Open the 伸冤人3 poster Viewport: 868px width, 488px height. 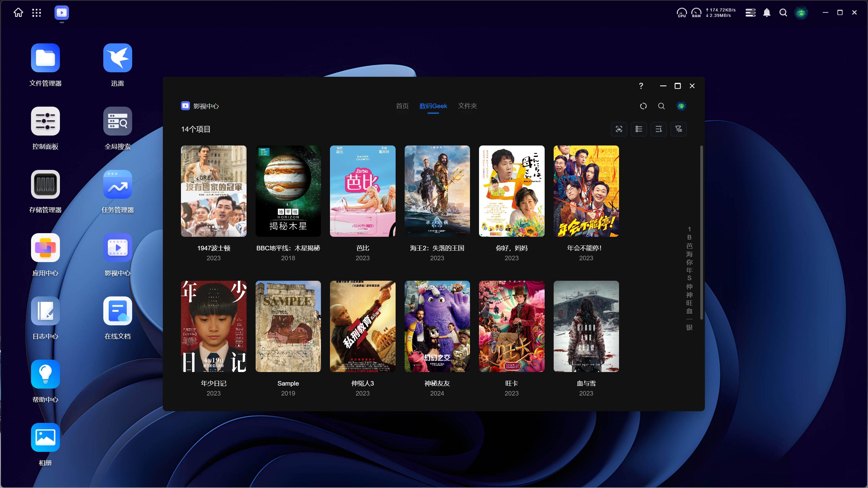tap(362, 326)
